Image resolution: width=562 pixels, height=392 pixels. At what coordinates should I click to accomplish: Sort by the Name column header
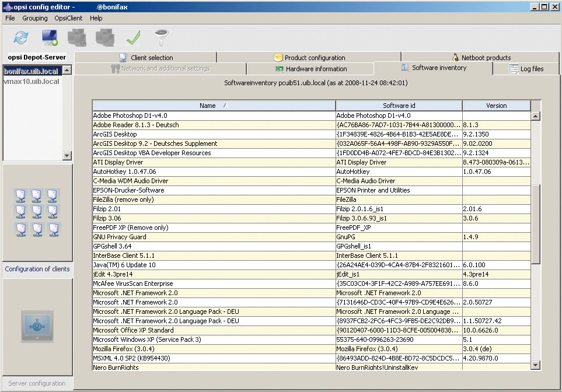point(214,106)
